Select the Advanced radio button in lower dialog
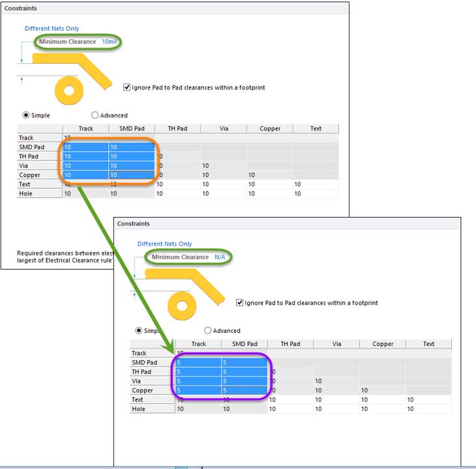The height and width of the screenshot is (469, 476). tap(208, 331)
